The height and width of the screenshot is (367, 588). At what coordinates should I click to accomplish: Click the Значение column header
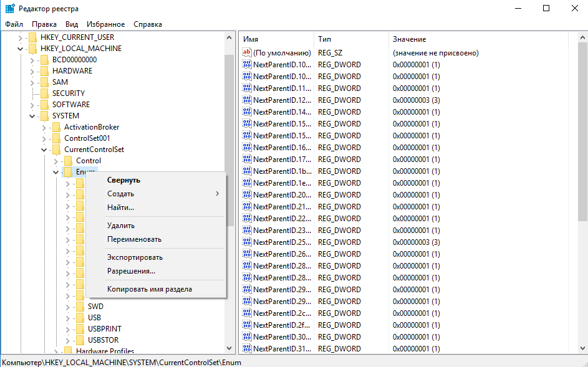[x=409, y=39]
